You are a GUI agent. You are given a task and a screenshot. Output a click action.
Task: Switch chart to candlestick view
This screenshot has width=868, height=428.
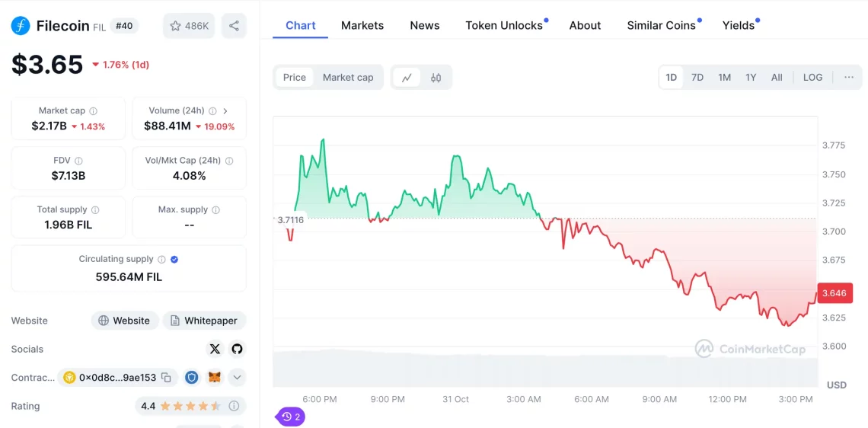click(436, 78)
